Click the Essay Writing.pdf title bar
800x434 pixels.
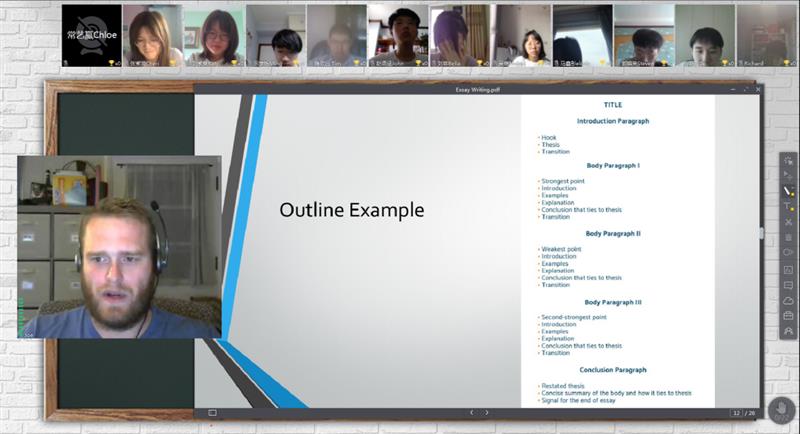(476, 89)
